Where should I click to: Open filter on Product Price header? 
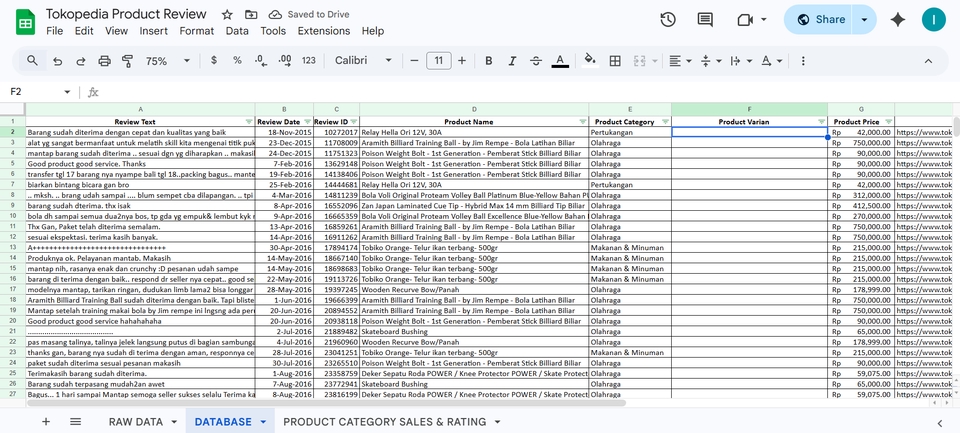click(888, 121)
